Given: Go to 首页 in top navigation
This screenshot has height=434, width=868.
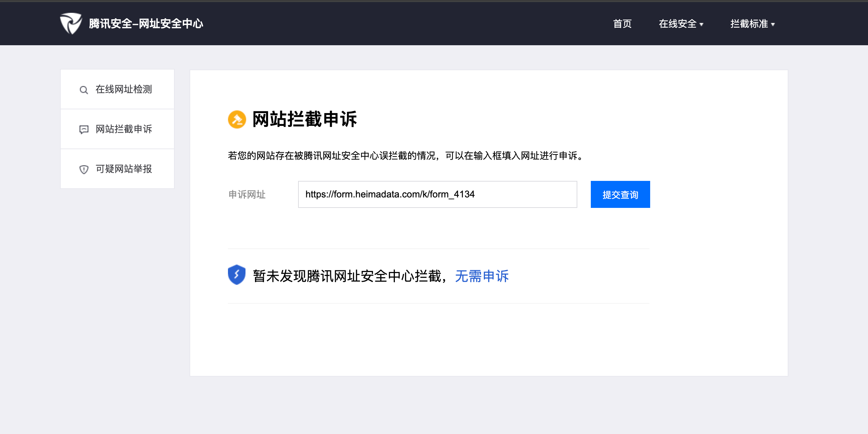Looking at the screenshot, I should pos(622,24).
